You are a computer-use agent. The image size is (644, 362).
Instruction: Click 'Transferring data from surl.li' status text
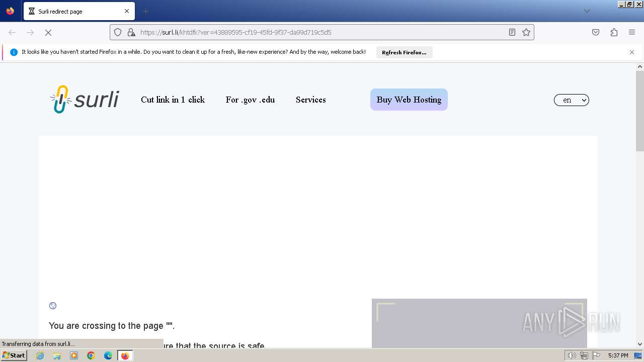[x=38, y=344]
